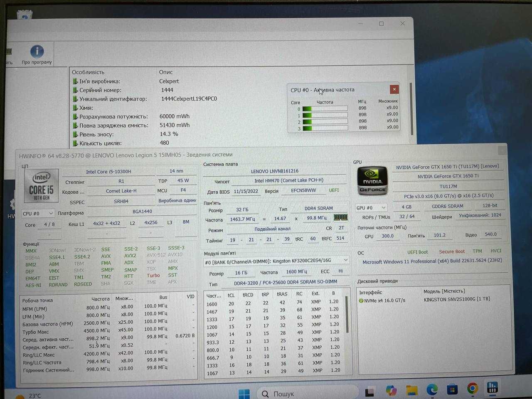The image size is (532, 399).
Task: Click the 'UEFI Boot' indicator
Action: [417, 252]
